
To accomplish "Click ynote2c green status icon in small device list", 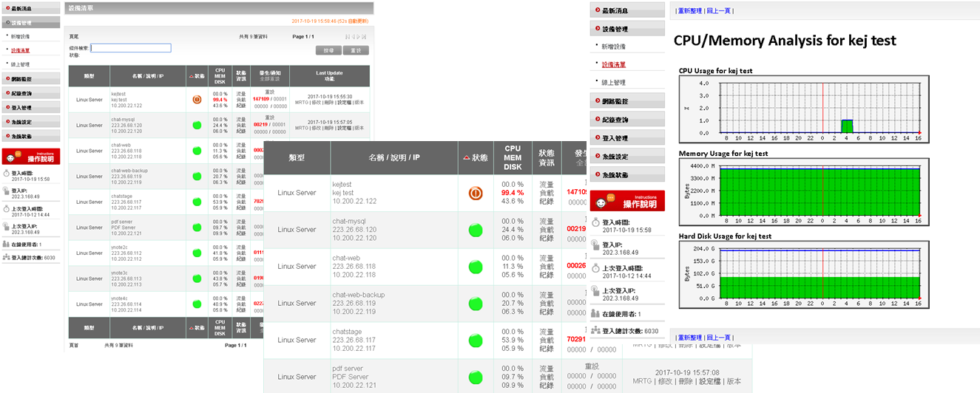I will (197, 253).
